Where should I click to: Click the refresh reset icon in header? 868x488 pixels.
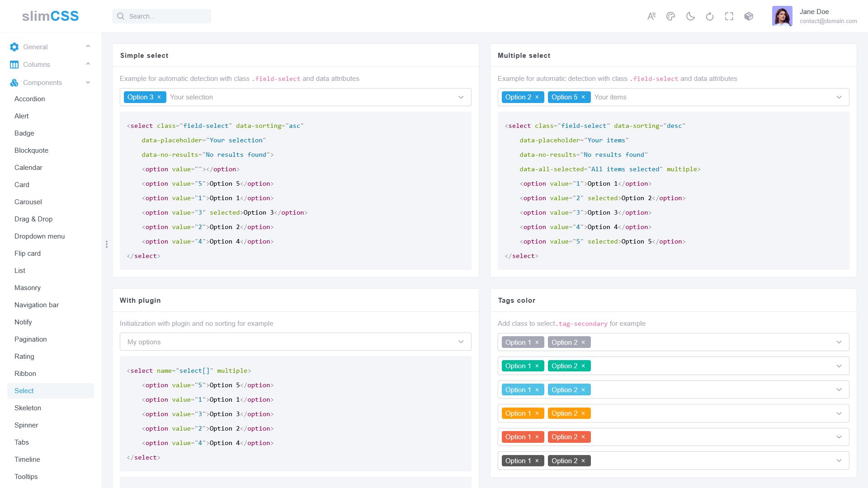710,16
